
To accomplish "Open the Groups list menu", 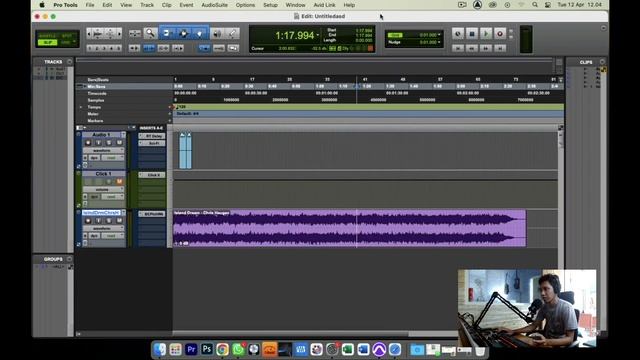I will pyautogui.click(x=69, y=259).
